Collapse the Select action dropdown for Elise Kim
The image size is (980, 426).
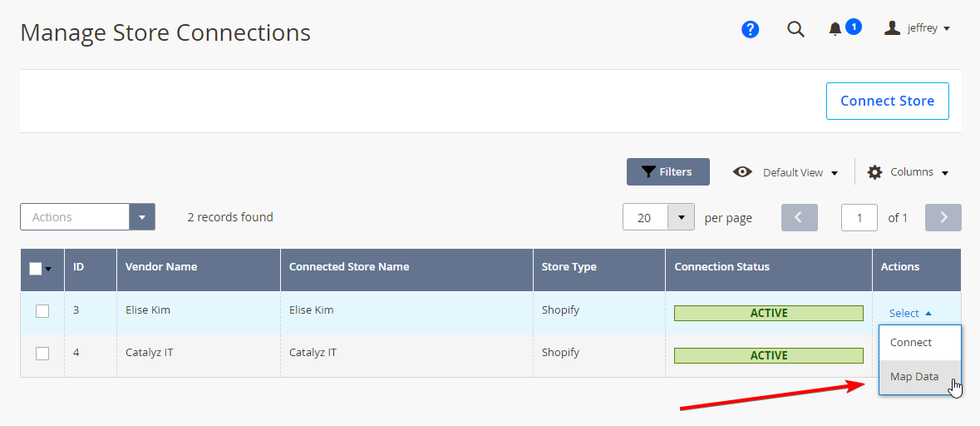tap(910, 314)
